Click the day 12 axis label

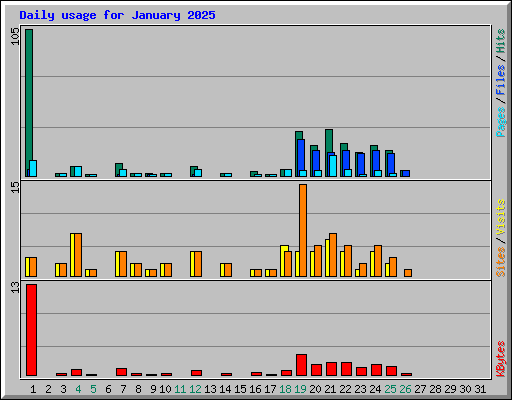pyautogui.click(x=195, y=389)
